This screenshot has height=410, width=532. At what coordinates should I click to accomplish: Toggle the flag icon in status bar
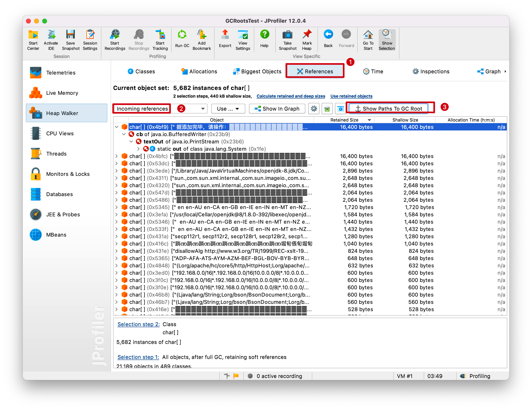click(236, 376)
